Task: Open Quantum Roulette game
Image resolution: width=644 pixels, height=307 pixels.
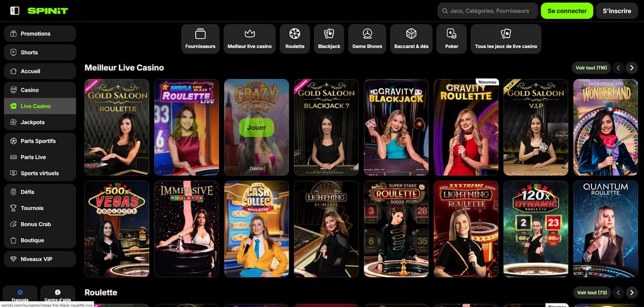Action: coord(605,229)
